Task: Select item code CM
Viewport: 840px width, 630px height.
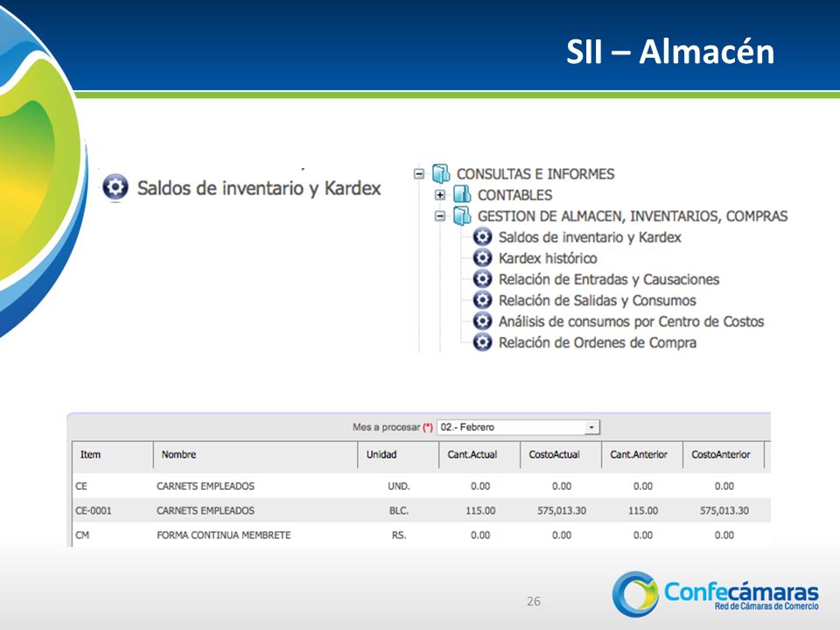Action: click(82, 535)
